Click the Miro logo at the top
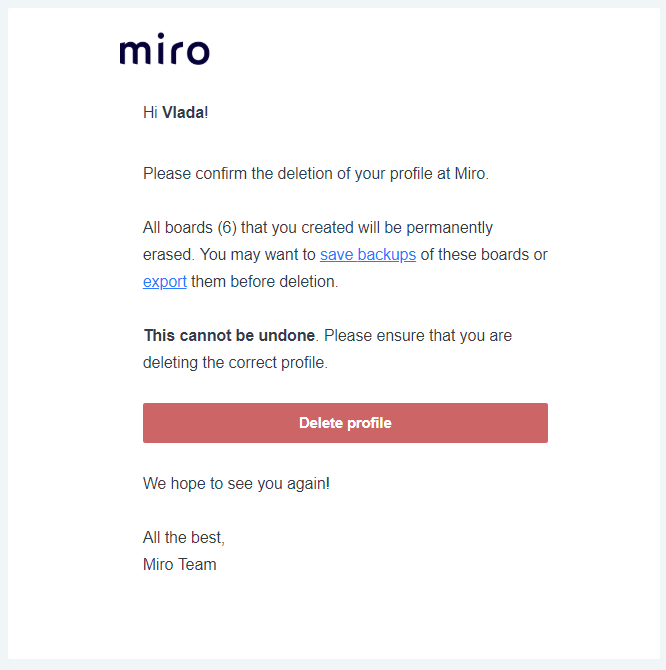Viewport: 666px width, 670px height. 164,51
